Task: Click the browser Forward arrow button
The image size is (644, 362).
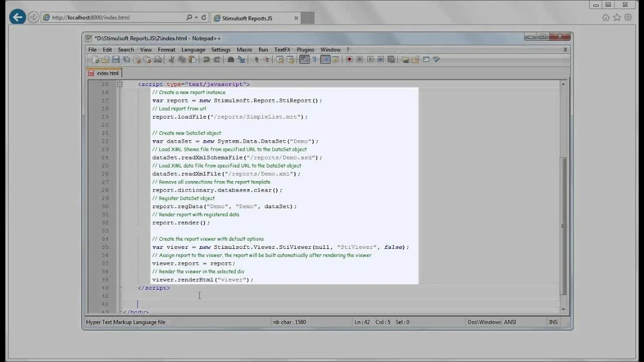Action: point(34,17)
